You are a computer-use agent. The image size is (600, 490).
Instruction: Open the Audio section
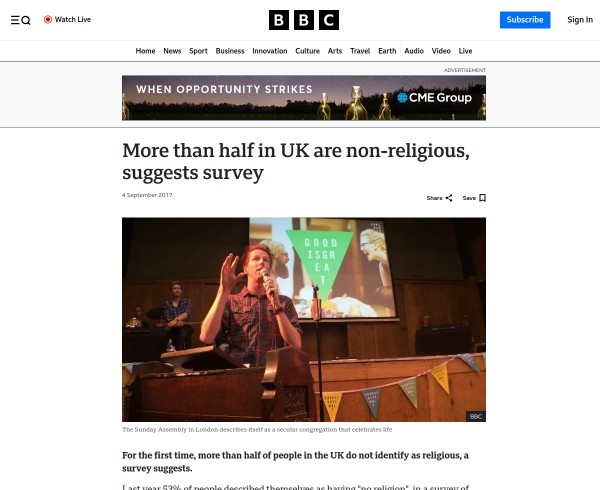414,51
